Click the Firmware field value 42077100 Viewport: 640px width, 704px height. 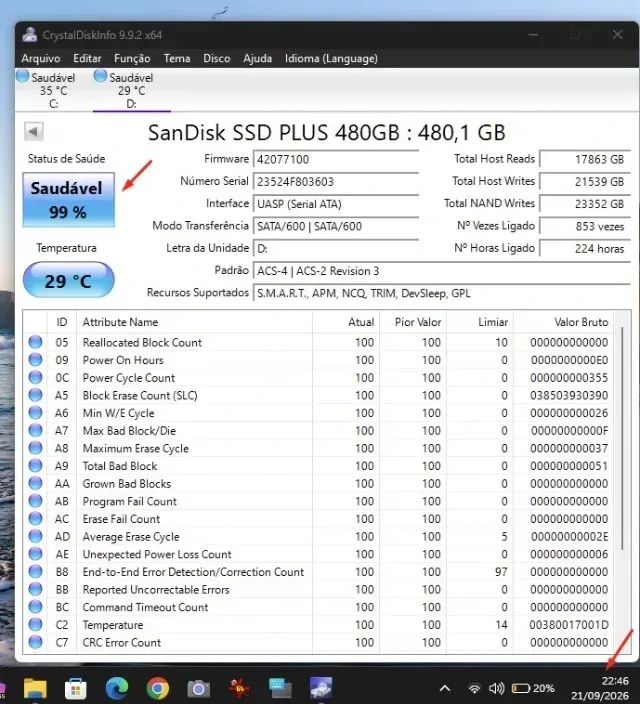336,159
